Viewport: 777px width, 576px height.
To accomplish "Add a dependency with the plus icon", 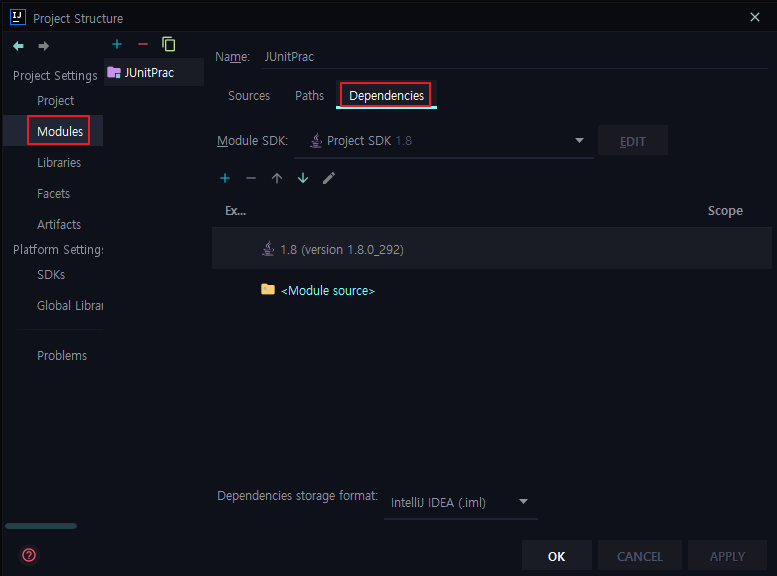I will point(225,178).
